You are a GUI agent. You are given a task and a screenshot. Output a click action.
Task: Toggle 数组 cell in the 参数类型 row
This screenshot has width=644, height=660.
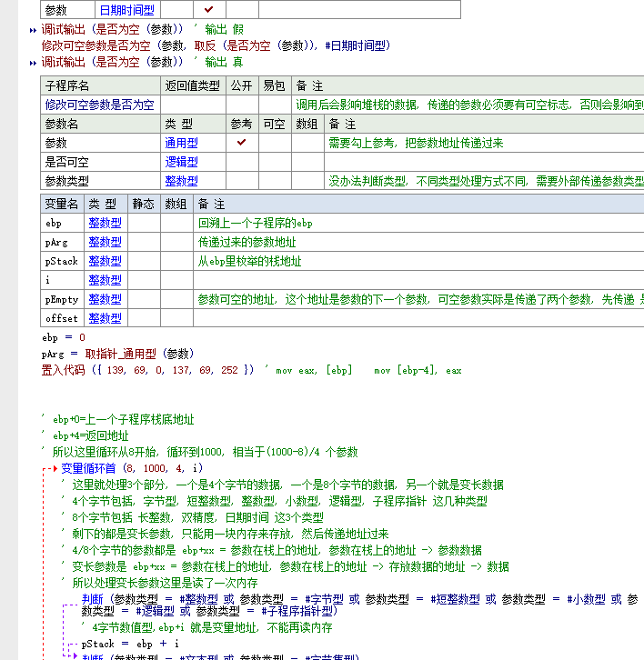pos(307,181)
